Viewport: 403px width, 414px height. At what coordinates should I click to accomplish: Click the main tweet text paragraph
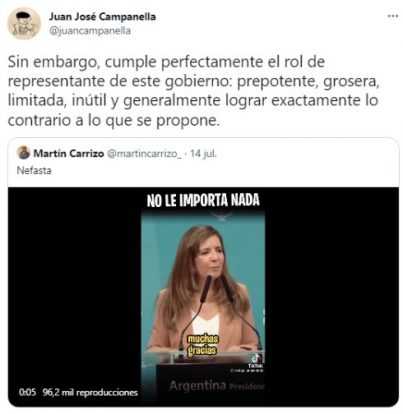193,91
